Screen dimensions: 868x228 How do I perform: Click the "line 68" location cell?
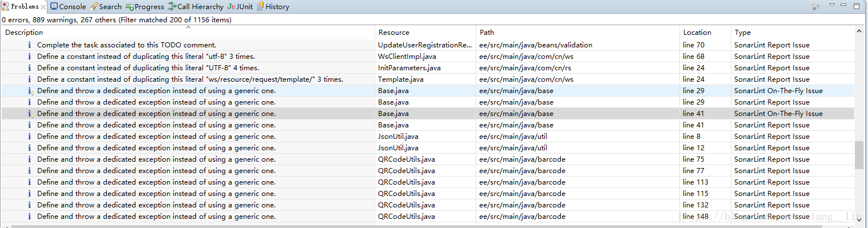click(x=706, y=57)
